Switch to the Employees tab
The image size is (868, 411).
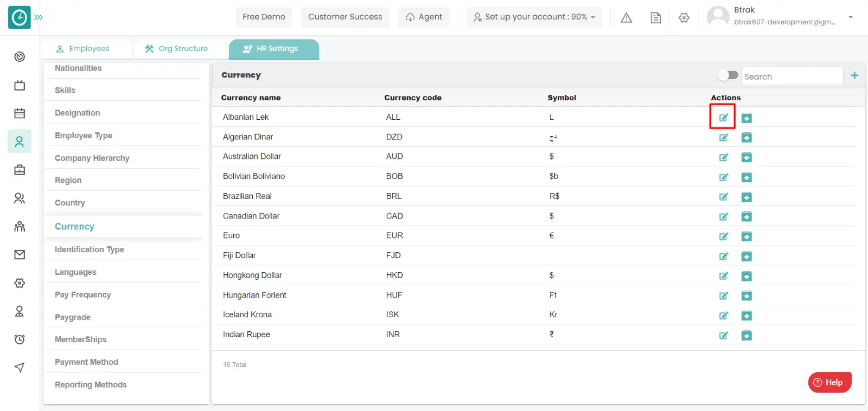pyautogui.click(x=84, y=49)
